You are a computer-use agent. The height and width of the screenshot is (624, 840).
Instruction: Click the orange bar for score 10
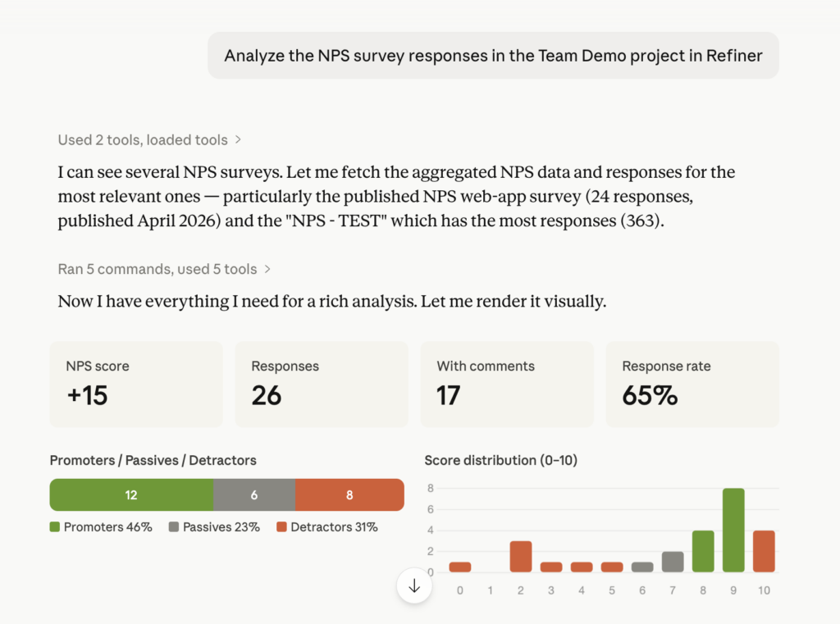coord(764,551)
